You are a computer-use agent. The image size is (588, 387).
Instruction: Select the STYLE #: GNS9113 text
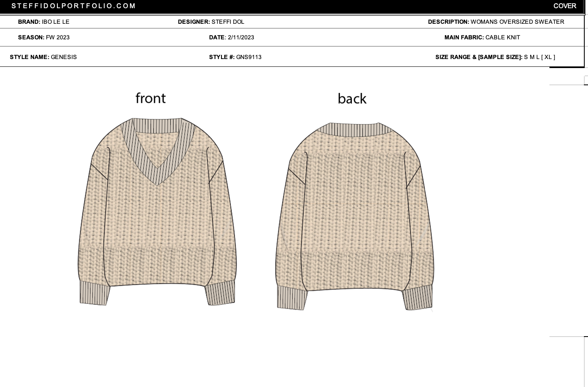pyautogui.click(x=235, y=57)
